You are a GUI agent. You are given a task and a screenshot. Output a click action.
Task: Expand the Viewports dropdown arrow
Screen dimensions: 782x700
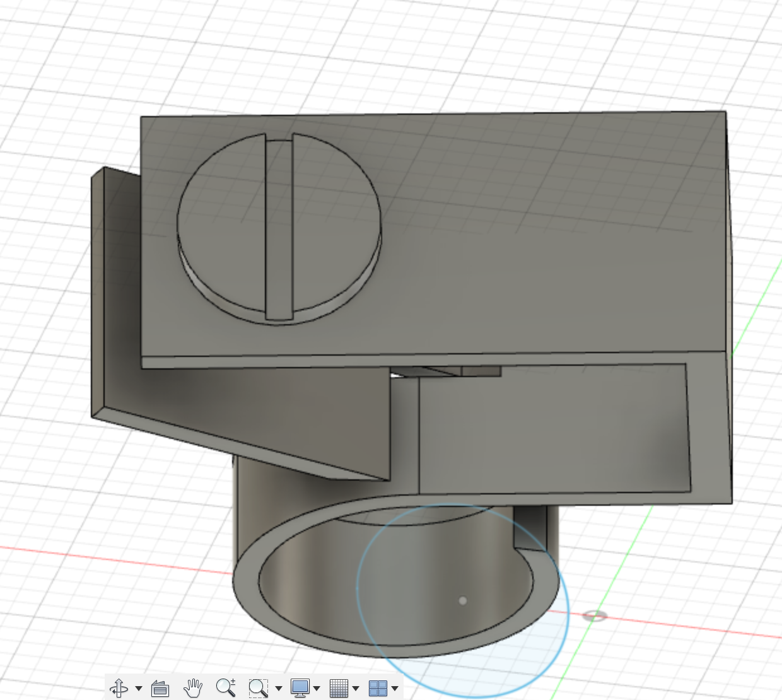pyautogui.click(x=395, y=689)
